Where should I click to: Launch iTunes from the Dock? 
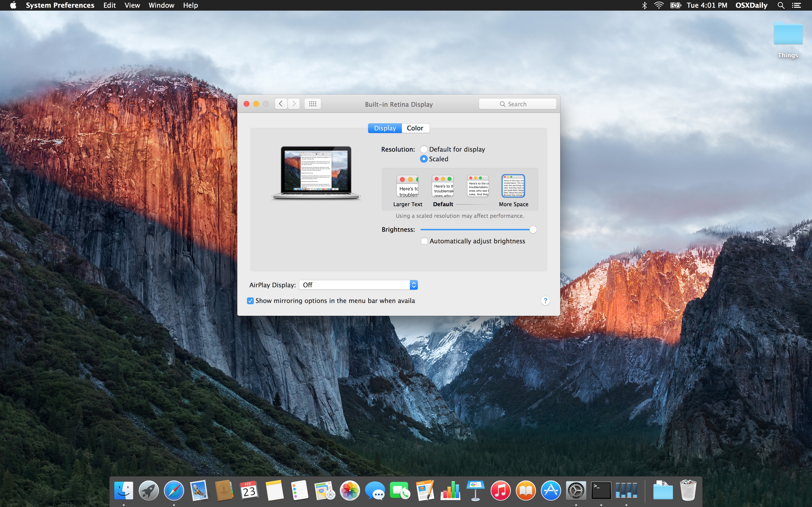point(500,490)
